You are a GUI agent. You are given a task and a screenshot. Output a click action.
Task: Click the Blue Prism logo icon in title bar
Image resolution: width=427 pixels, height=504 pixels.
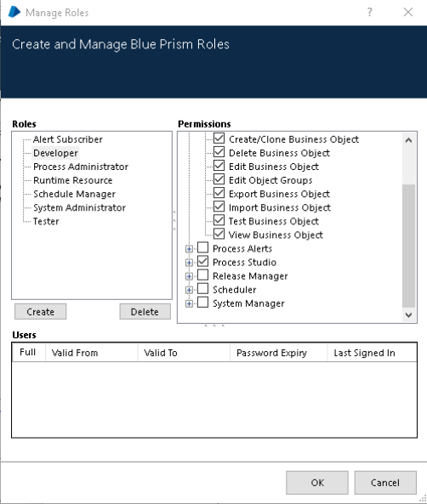[14, 12]
